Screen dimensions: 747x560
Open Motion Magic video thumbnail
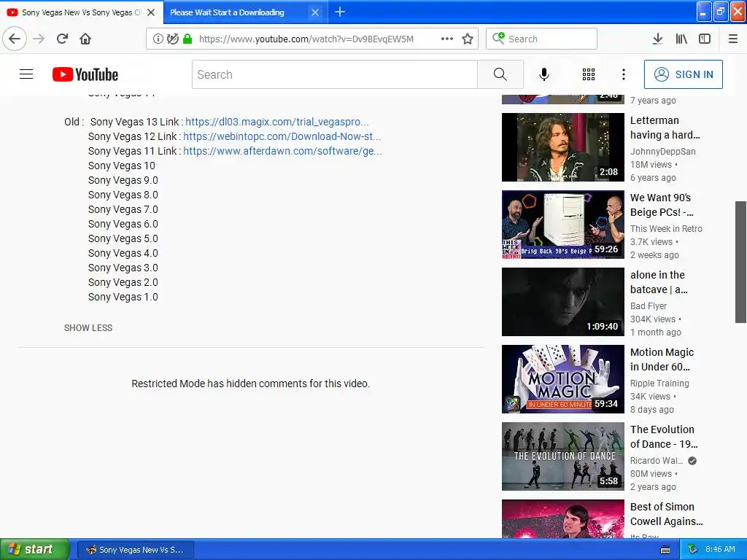562,379
